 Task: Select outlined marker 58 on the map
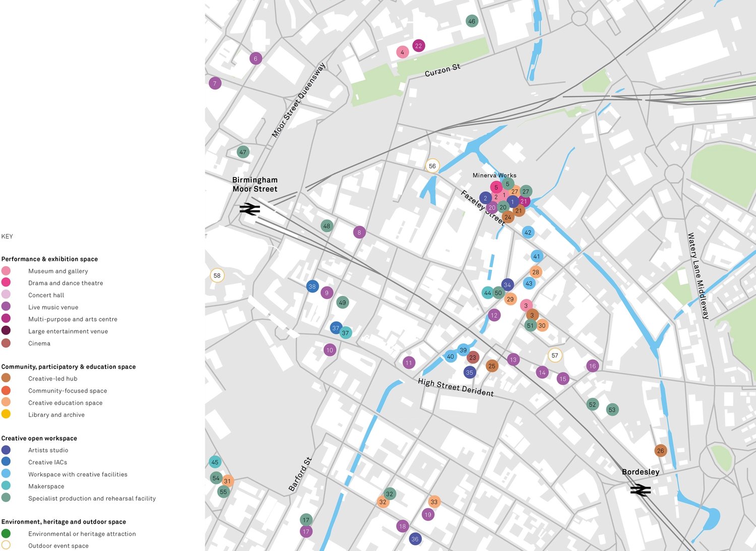(217, 275)
